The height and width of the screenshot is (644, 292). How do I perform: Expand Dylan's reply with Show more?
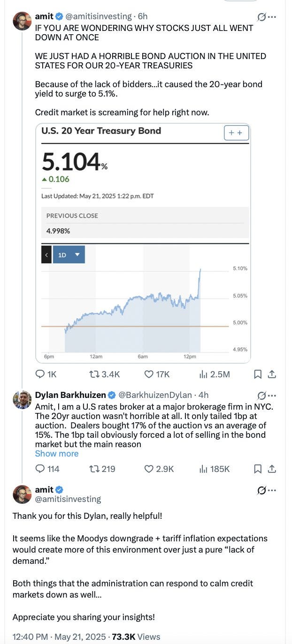56,454
